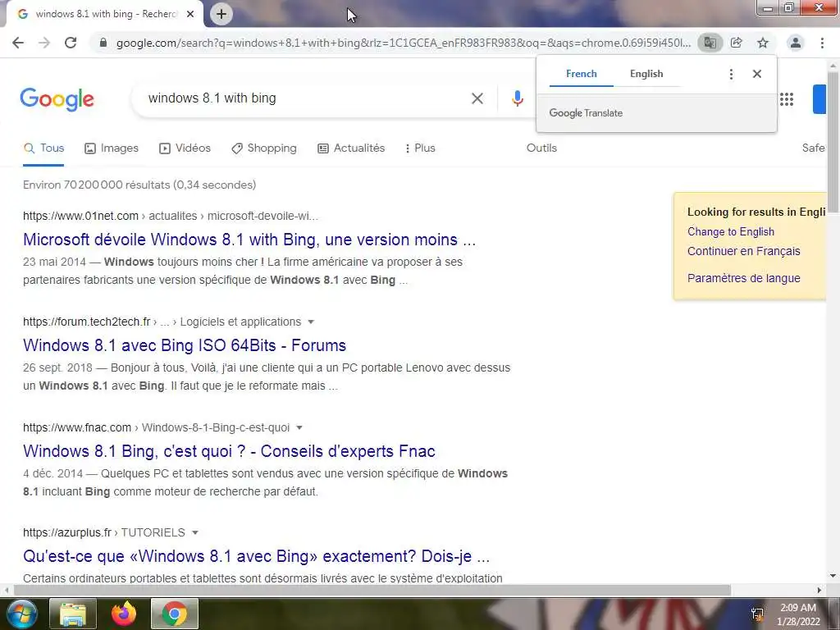The width and height of the screenshot is (840, 630).
Task: Open Qu'est-ce que Windows 8.1 avec Bing link
Action: pyautogui.click(x=256, y=557)
